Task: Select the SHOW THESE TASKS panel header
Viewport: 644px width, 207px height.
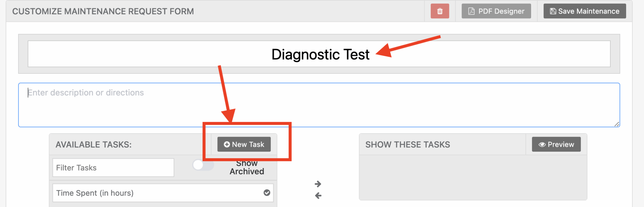Action: pyautogui.click(x=408, y=144)
